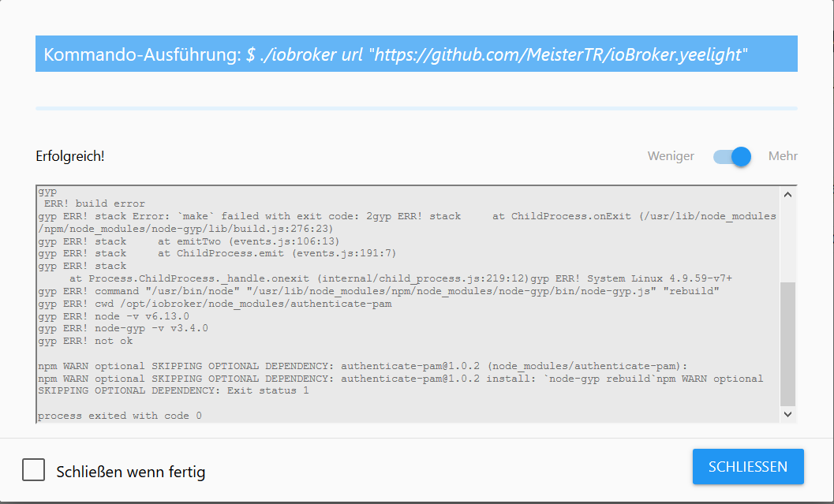Screen dimensions: 834x504
Task: Click the 'gyp ERR! node-gyp -v v3.4.0' line
Action: click(x=123, y=329)
